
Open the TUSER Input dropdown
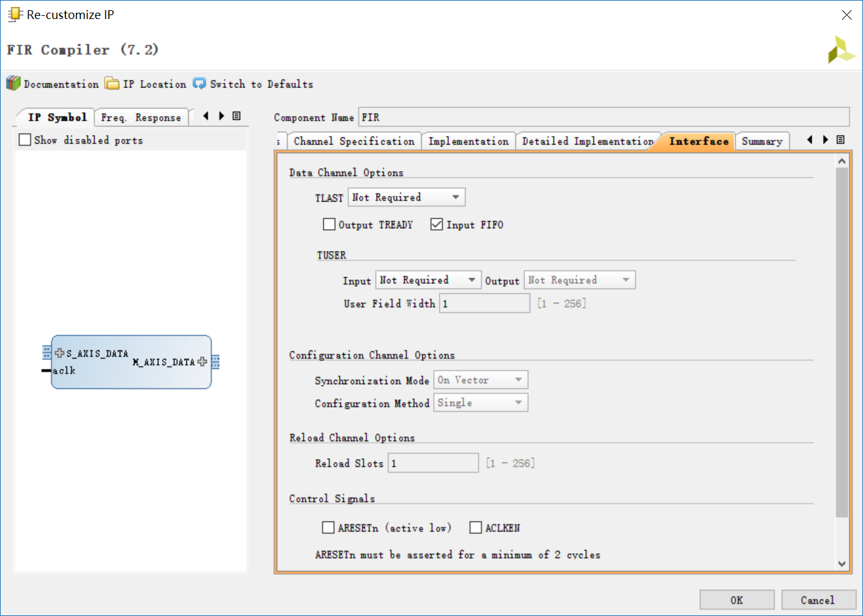point(428,279)
